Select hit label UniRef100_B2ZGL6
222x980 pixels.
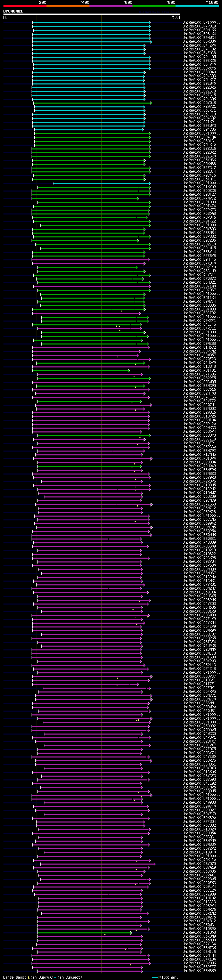click(199, 149)
